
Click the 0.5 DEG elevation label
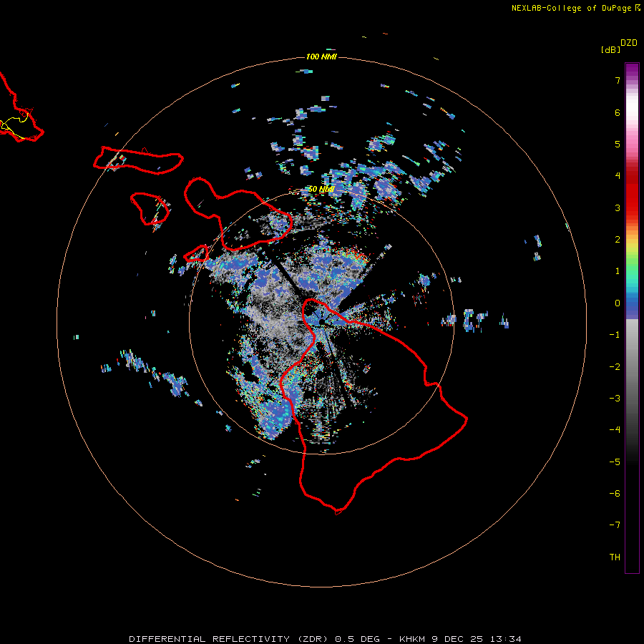[357, 639]
